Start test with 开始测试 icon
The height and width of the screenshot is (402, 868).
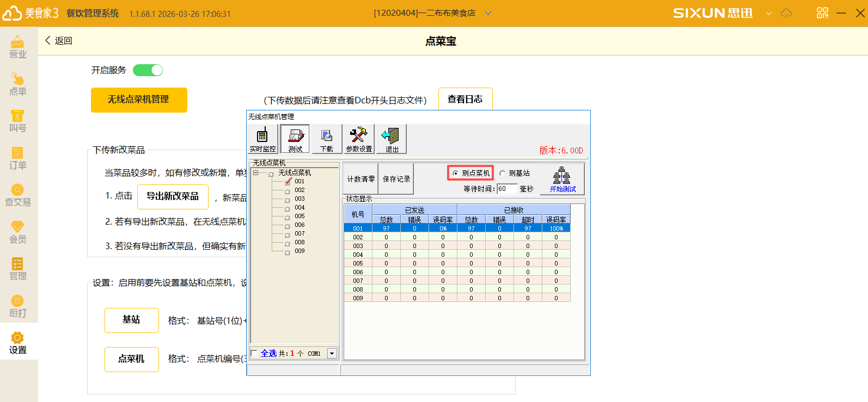[562, 179]
